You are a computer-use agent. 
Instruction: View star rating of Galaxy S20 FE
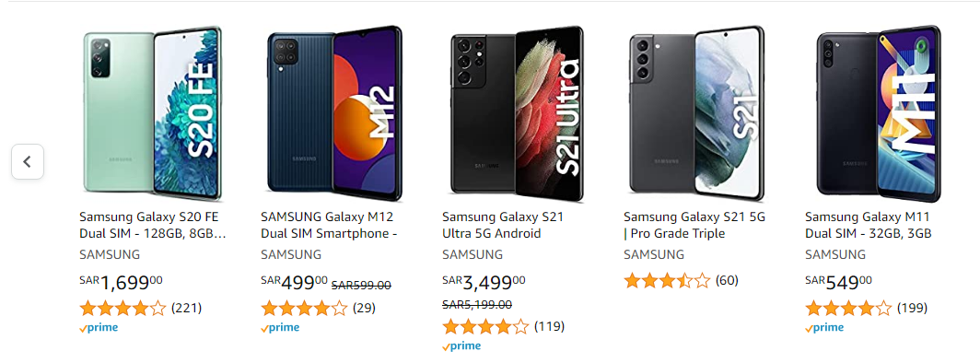[x=122, y=308]
